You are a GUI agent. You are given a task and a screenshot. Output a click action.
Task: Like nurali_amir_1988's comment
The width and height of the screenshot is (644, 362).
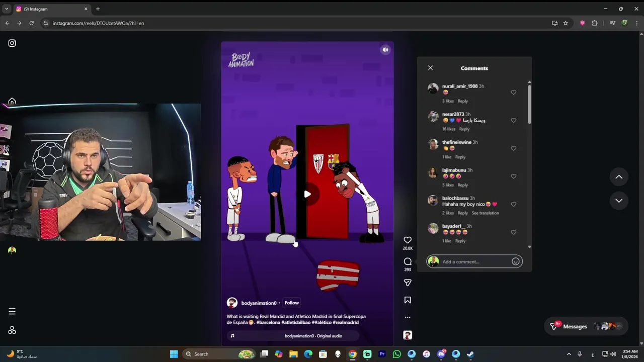click(514, 93)
